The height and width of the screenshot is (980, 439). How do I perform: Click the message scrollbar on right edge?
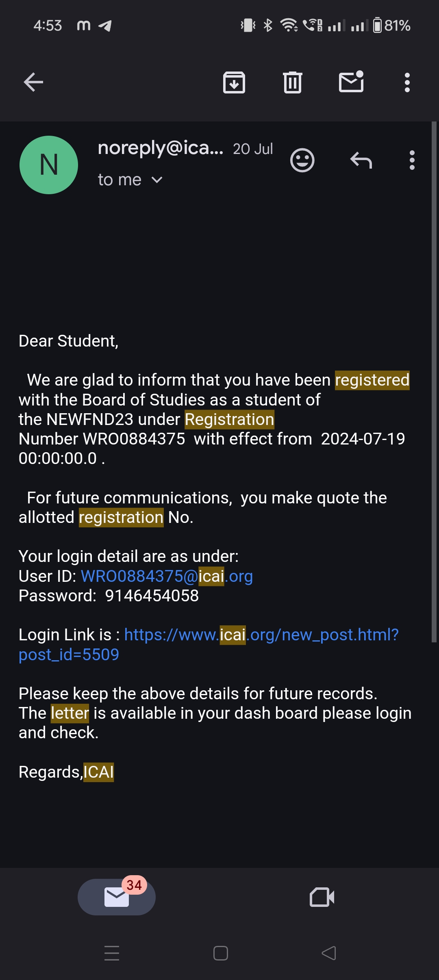[x=434, y=382]
